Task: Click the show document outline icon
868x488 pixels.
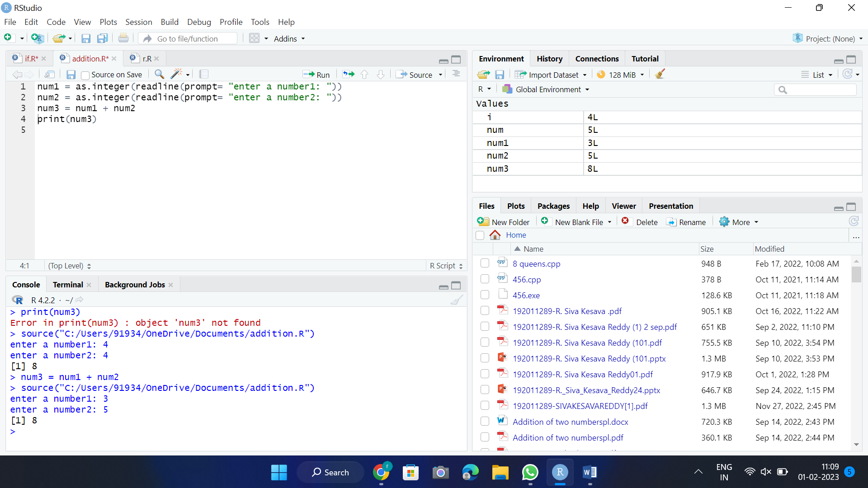Action: coord(456,74)
